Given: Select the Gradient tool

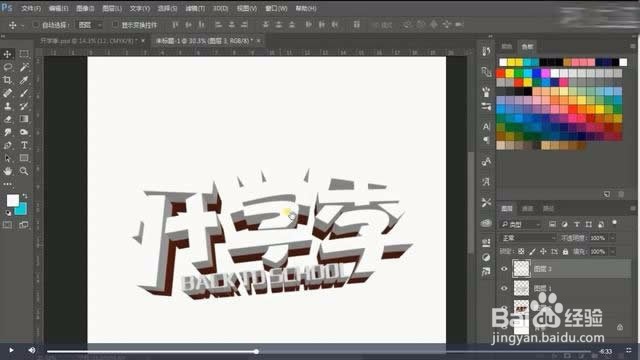Looking at the screenshot, I should (x=24, y=119).
